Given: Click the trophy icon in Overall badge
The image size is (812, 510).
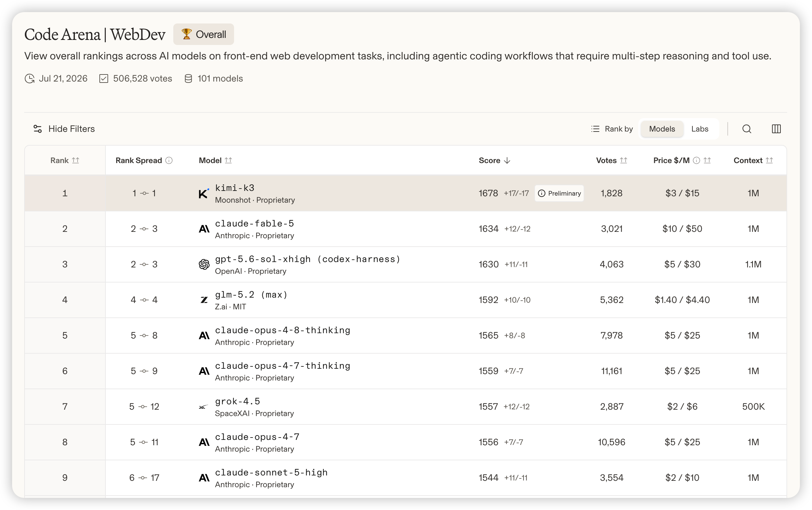Looking at the screenshot, I should tap(186, 34).
